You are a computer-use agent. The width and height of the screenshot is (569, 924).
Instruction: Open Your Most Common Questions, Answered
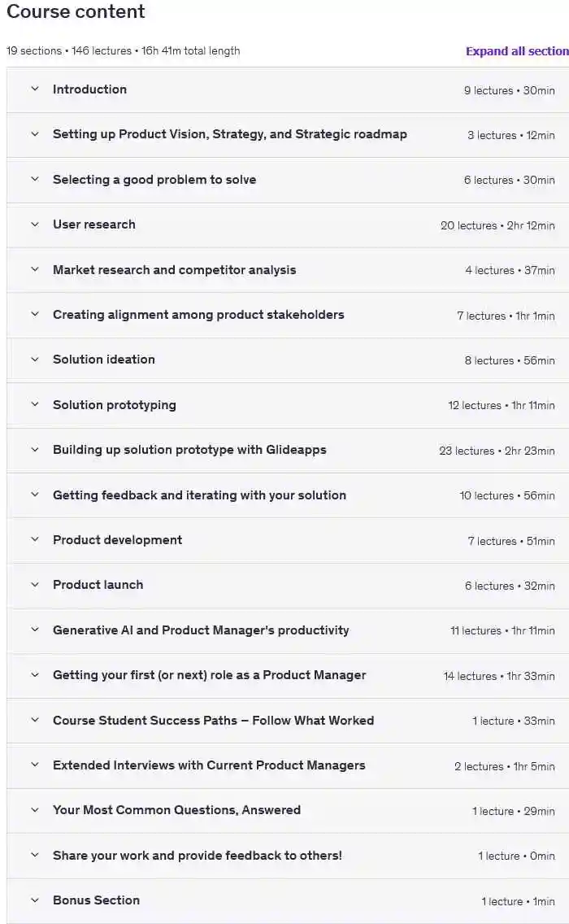(176, 810)
